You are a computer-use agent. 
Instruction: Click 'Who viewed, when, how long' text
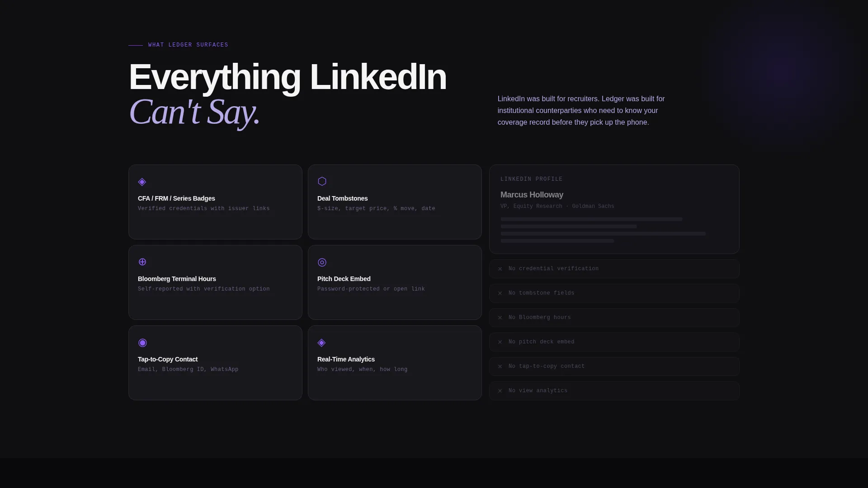point(362,370)
